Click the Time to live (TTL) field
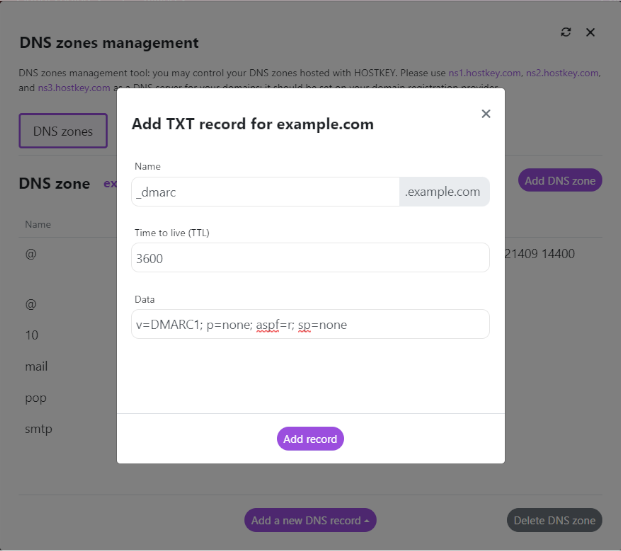 tap(310, 258)
